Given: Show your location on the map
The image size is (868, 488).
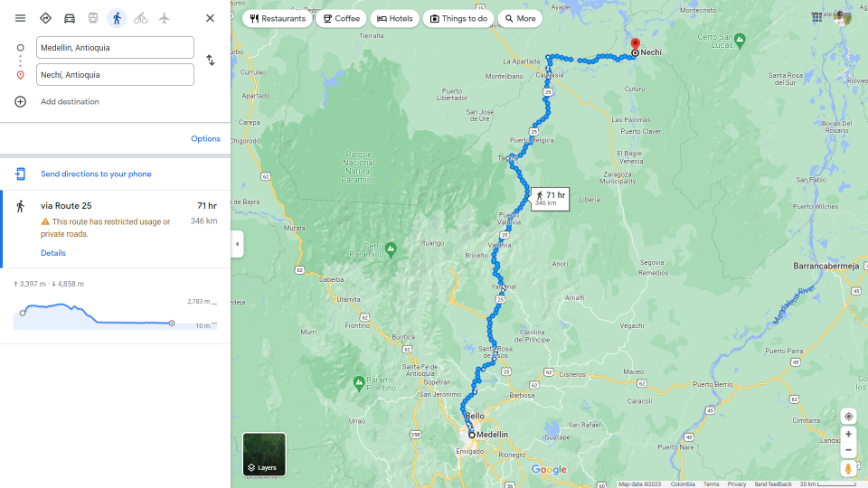Looking at the screenshot, I should pos(848,417).
